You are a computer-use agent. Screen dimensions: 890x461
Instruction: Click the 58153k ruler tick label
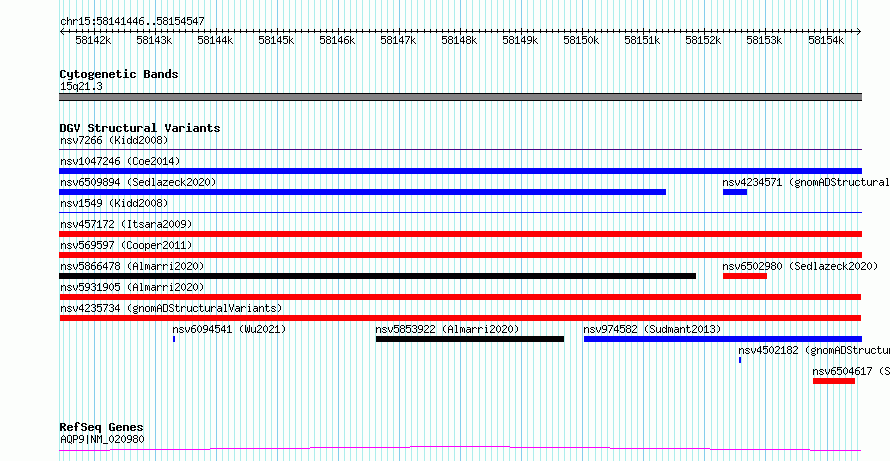coord(764,41)
